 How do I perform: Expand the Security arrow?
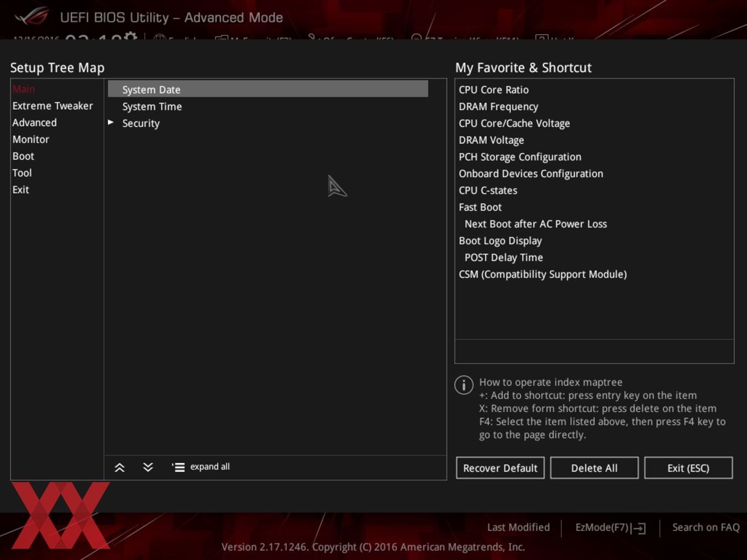[111, 122]
